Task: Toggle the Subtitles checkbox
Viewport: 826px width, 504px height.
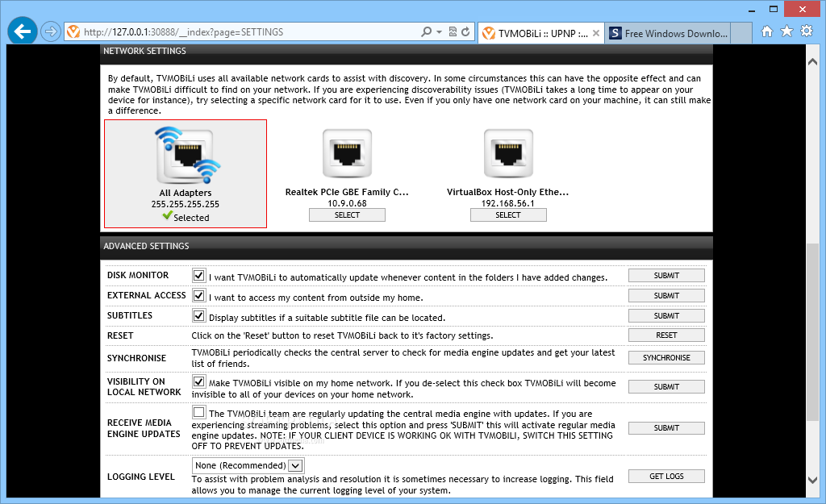Action: (198, 315)
